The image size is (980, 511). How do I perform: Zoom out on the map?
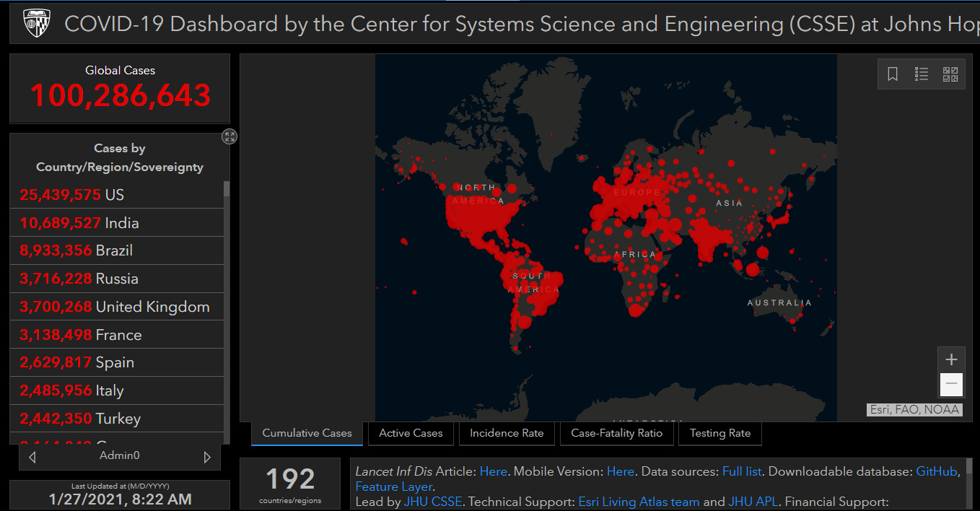click(951, 384)
